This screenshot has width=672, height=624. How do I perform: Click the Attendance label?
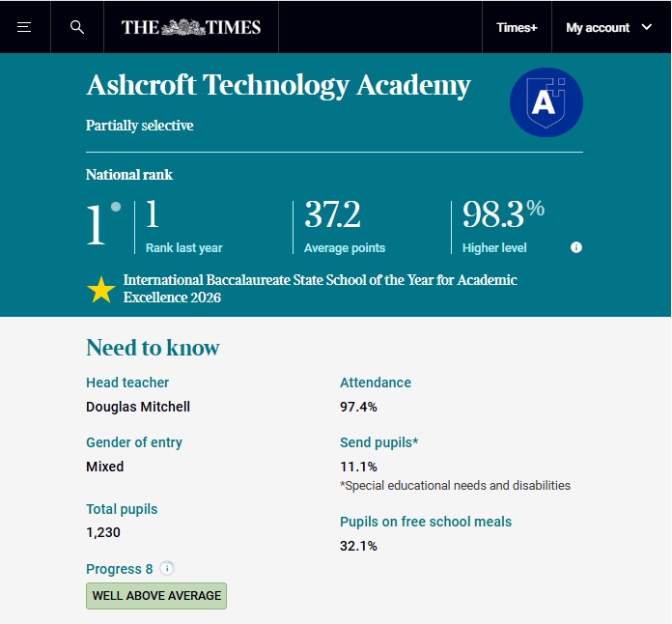[376, 383]
